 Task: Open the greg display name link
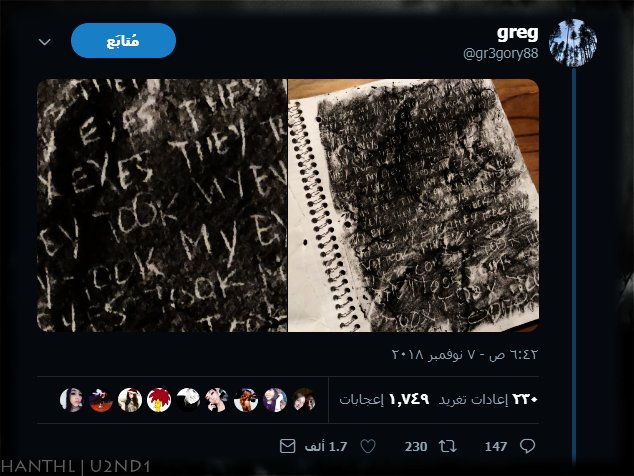(518, 33)
